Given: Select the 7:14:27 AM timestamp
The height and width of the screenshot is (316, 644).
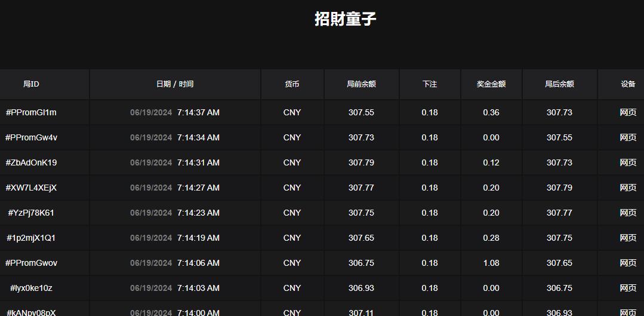Looking at the screenshot, I should (198, 188).
